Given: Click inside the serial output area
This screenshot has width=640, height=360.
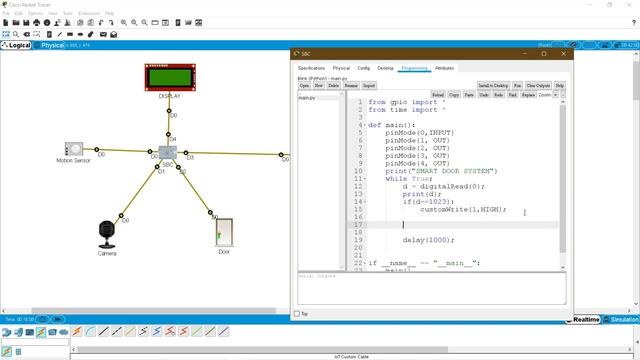Looking at the screenshot, I should (432, 289).
